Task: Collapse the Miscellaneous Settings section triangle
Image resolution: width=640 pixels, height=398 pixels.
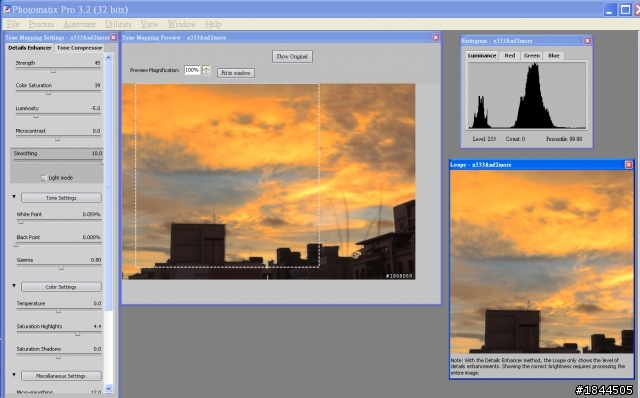Action: point(14,375)
